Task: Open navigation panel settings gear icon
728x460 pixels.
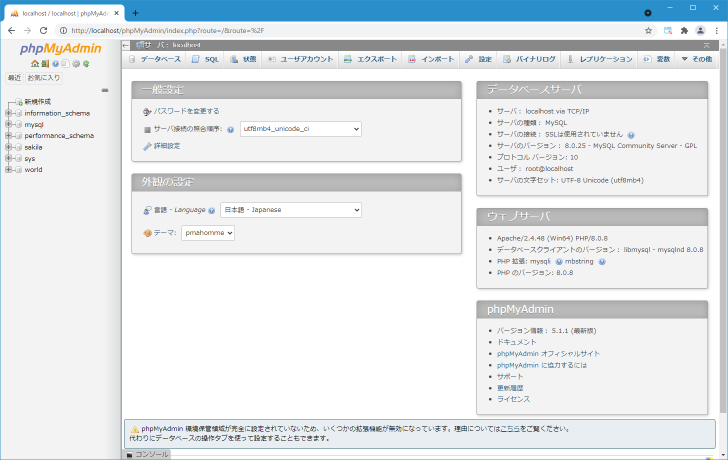Action: 76,64
